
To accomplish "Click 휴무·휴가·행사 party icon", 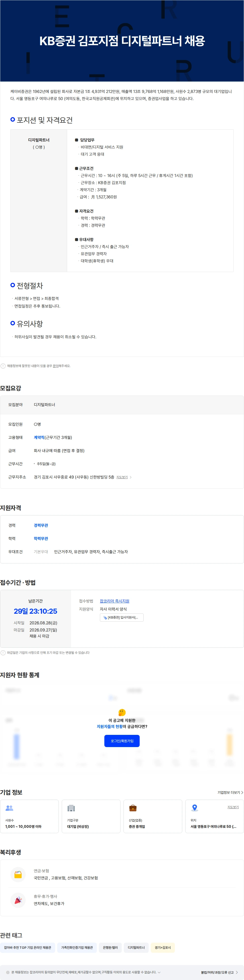I will (18, 900).
